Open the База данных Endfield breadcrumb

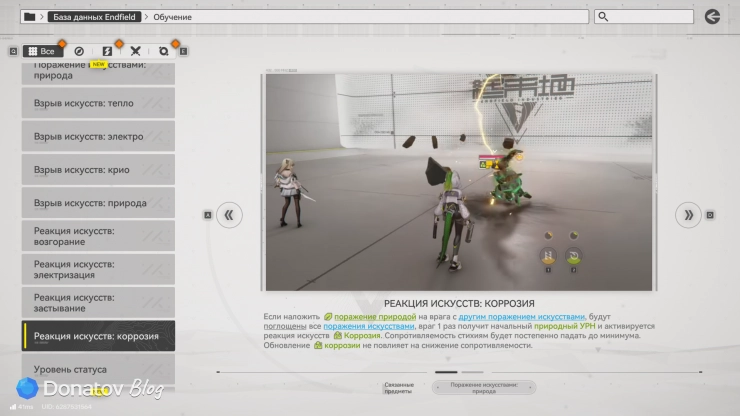coord(94,17)
